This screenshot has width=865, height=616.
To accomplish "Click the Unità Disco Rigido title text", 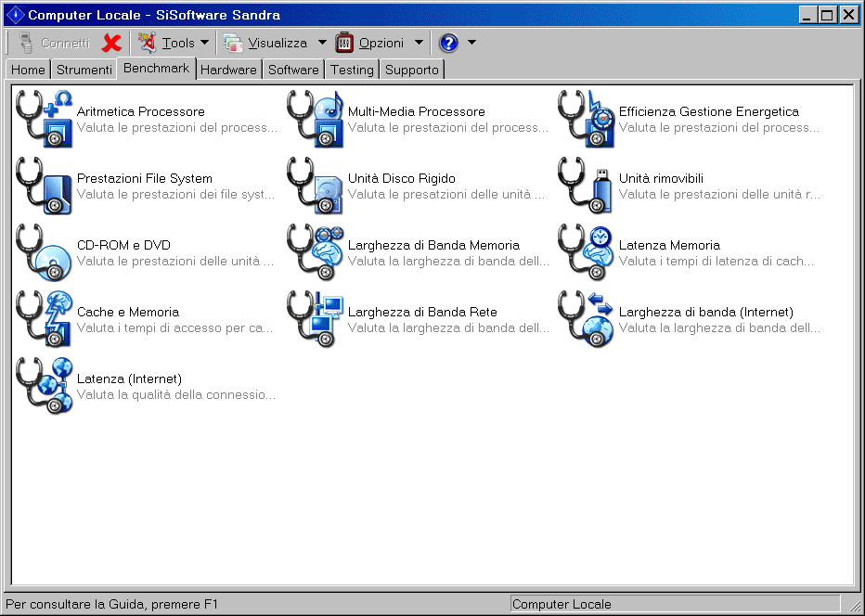I will click(x=402, y=178).
